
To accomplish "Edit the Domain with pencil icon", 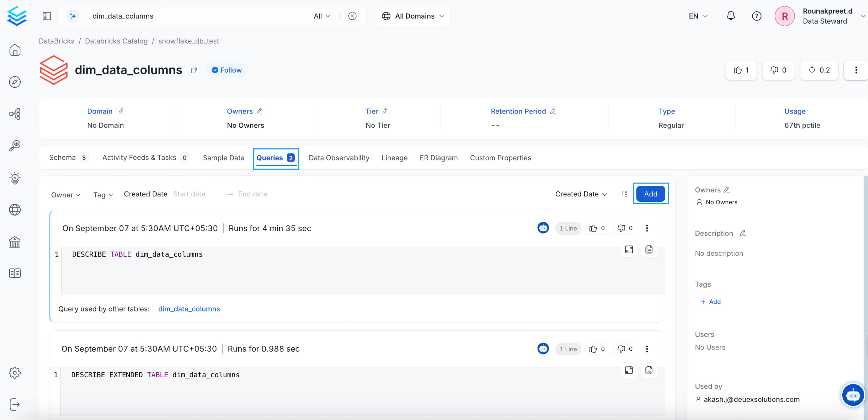I will [x=121, y=111].
